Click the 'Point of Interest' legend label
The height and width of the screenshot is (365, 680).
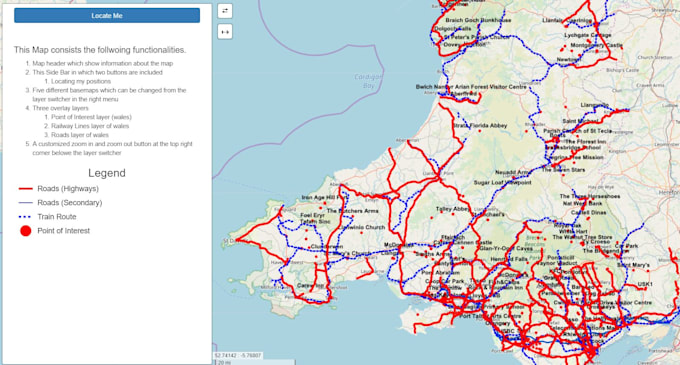(x=64, y=231)
